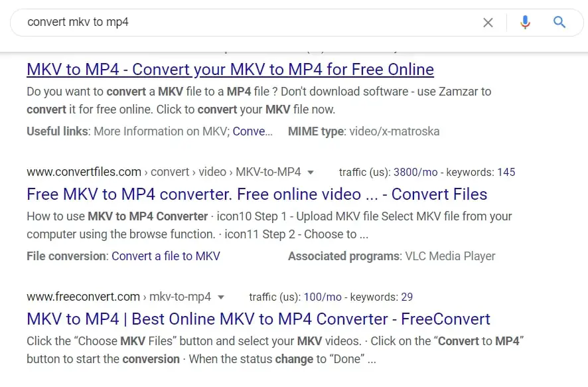The image size is (588, 387).
Task: Focus the 'convert mkv to mp4' search field
Action: click(248, 22)
